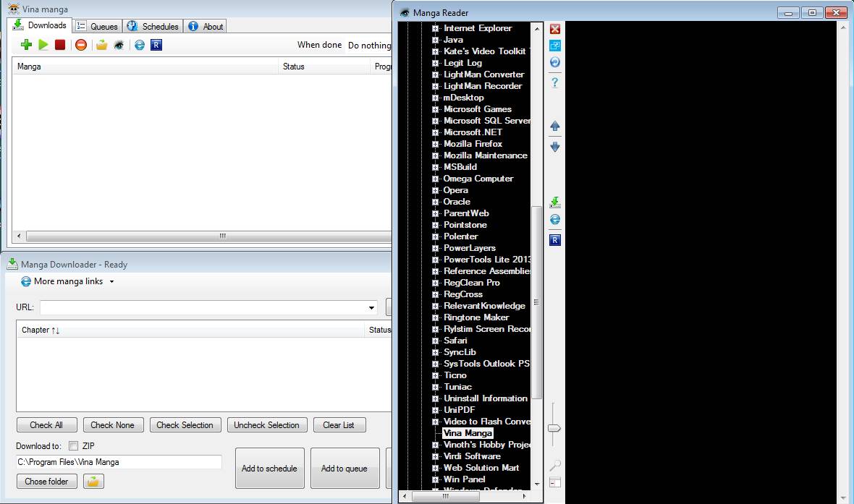The height and width of the screenshot is (504, 854).
Task: Click the Add to queue button
Action: [344, 468]
